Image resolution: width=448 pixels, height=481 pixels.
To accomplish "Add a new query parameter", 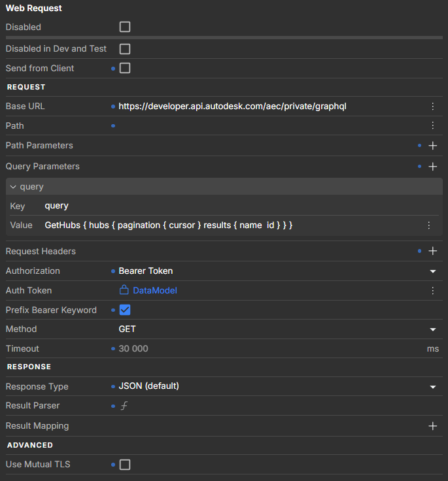I will (x=432, y=167).
